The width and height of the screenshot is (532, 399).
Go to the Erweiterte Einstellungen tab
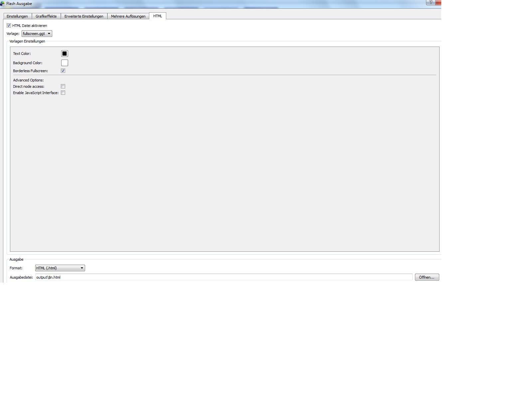tap(84, 16)
